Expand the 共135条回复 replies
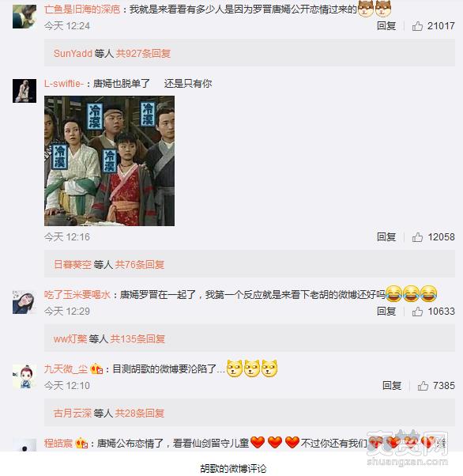This screenshot has height=476, width=463. (137, 338)
